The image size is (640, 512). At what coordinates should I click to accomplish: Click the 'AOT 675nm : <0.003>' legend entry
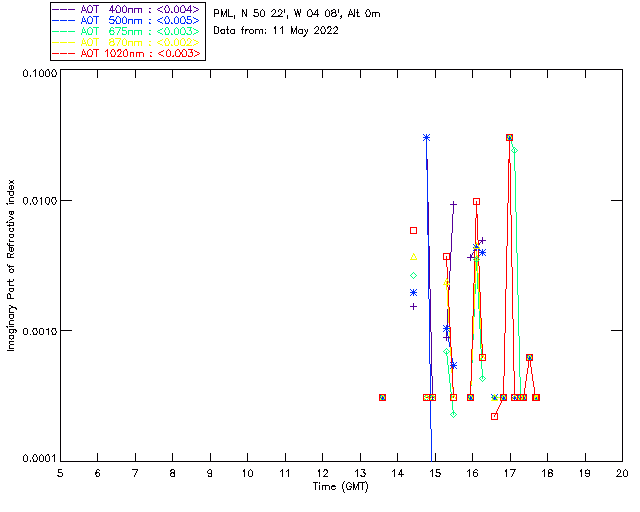coord(126,31)
